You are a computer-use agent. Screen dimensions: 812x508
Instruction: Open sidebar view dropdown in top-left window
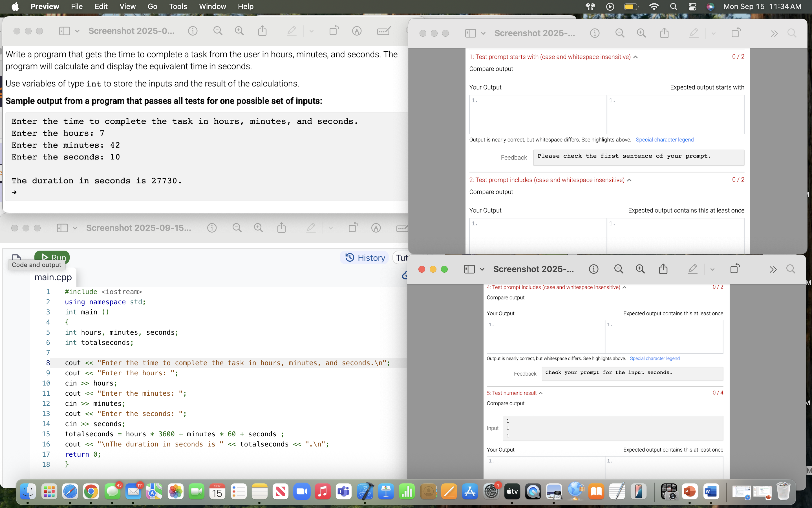pos(77,31)
